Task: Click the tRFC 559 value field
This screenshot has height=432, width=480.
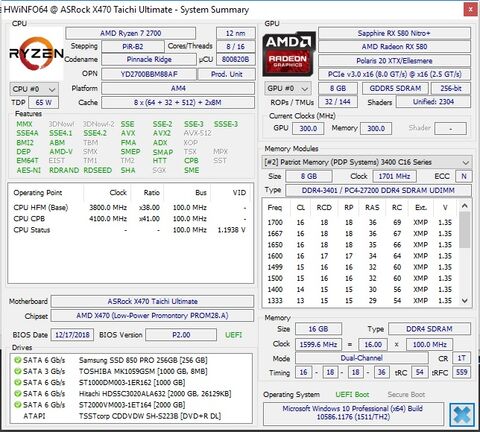Action: [x=461, y=372]
